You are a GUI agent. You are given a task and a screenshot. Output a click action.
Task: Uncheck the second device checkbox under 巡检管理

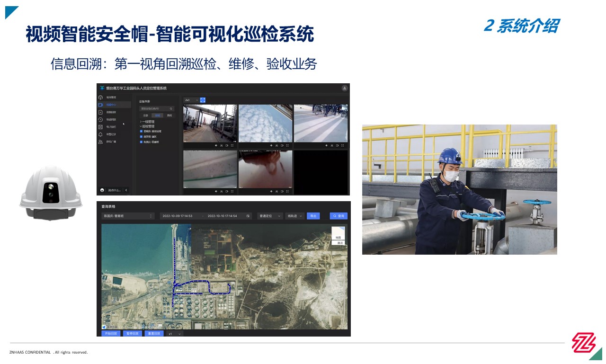(141, 136)
